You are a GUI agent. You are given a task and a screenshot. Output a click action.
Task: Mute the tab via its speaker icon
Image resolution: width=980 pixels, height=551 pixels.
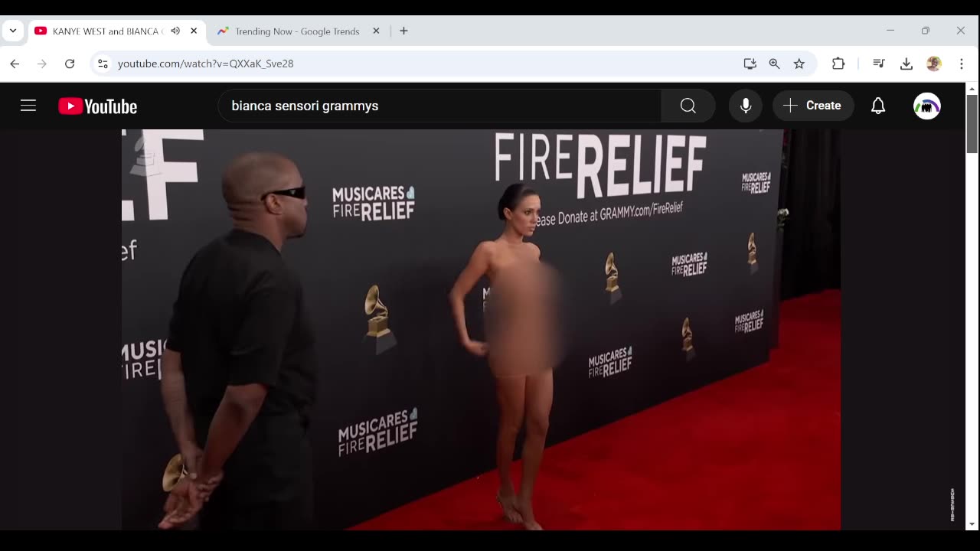point(175,31)
